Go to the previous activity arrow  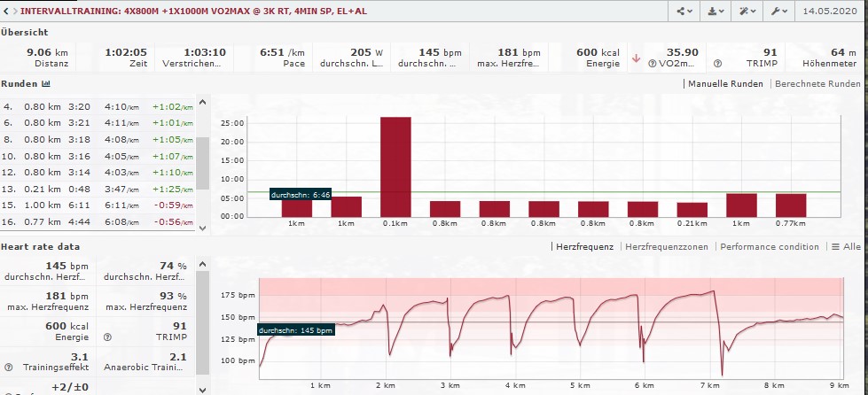(4, 12)
